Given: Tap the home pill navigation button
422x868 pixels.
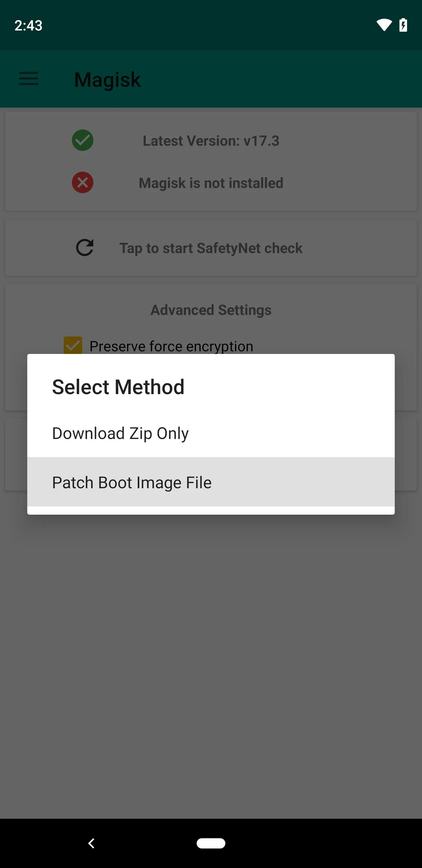Looking at the screenshot, I should 211,843.
